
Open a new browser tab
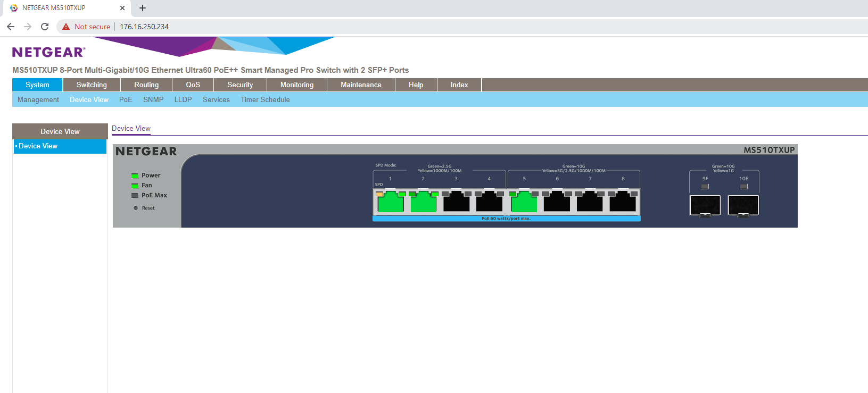(143, 8)
